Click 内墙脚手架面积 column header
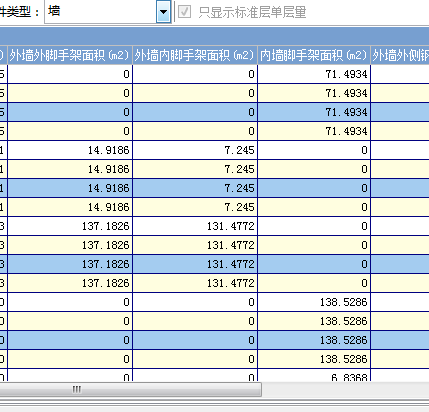 (314, 55)
